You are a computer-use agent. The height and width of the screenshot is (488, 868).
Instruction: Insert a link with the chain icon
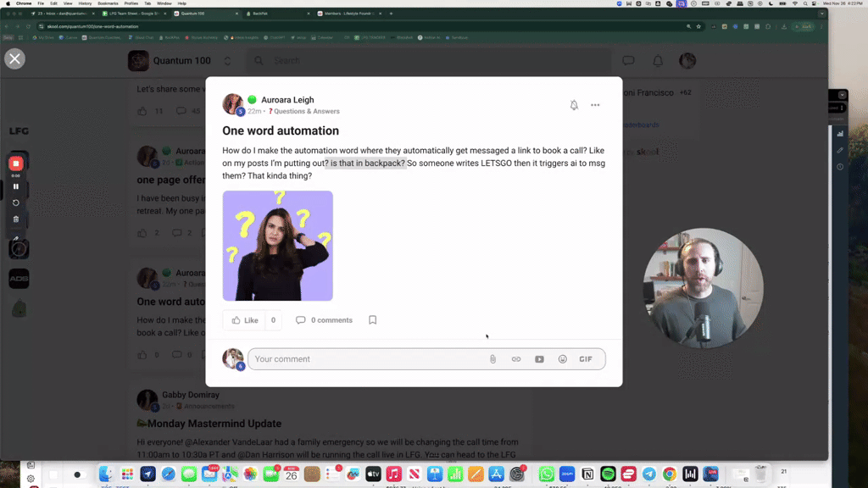[x=517, y=358]
